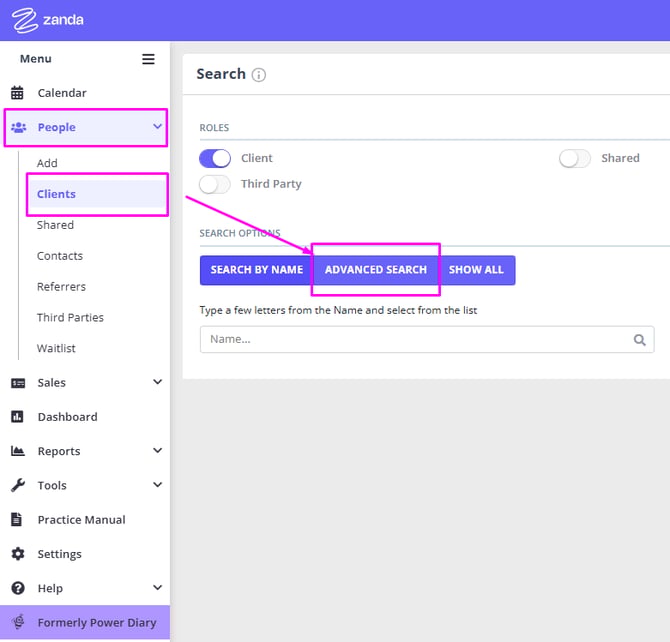The width and height of the screenshot is (670, 642).
Task: Click the magnifier icon in Name field
Action: (x=640, y=340)
